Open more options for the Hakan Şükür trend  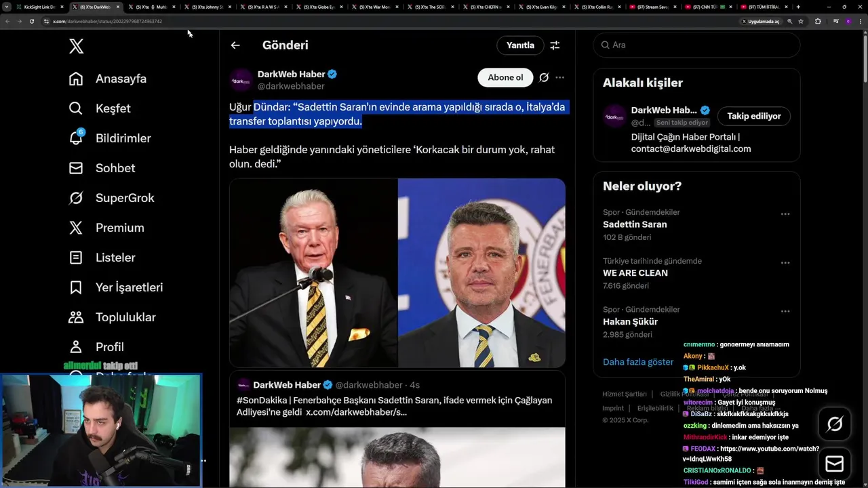pyautogui.click(x=785, y=312)
